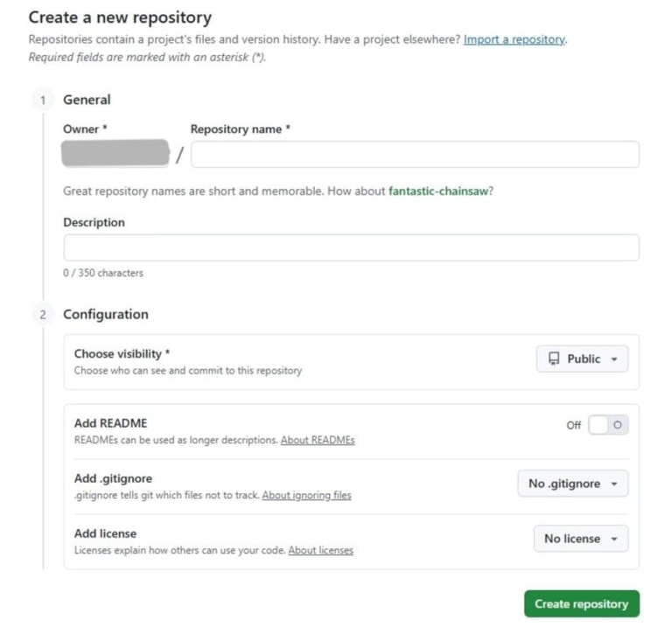This screenshot has width=672, height=641.
Task: Click the caret arrow beside Public
Action: coord(614,359)
